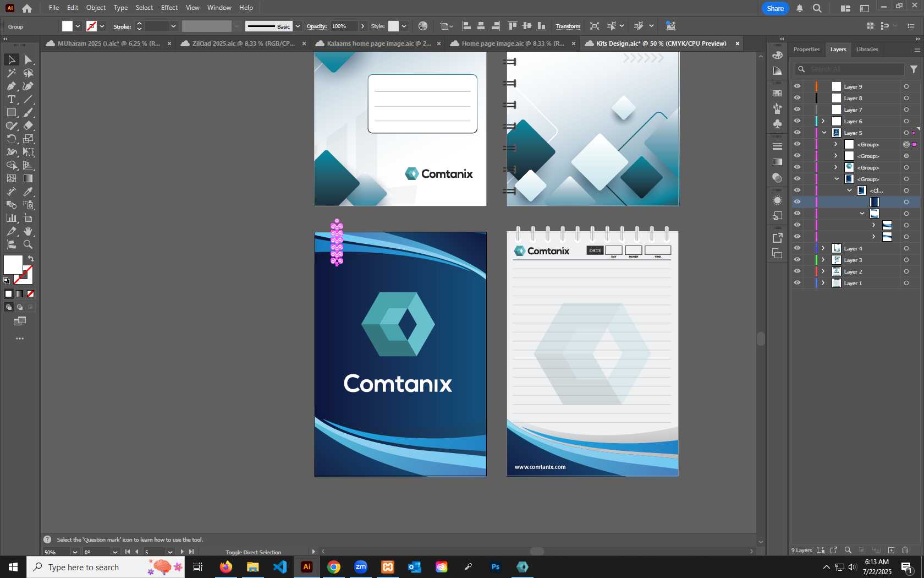Toggle Layer 6 visibility eye
Viewport: 924px width, 578px height.
(x=797, y=121)
